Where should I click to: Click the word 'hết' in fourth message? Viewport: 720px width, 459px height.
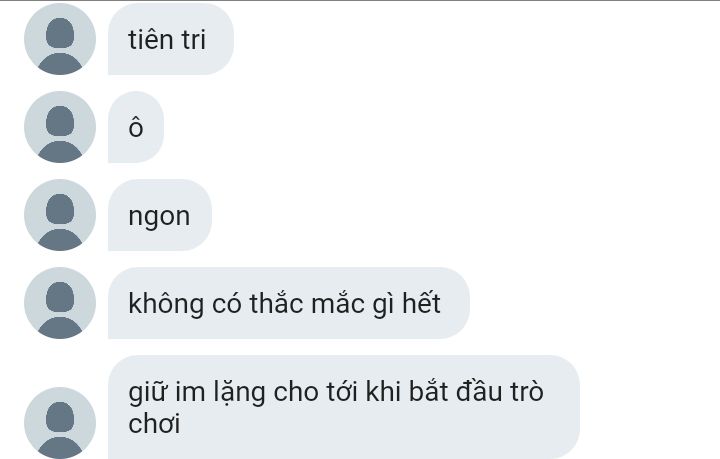[x=422, y=303]
